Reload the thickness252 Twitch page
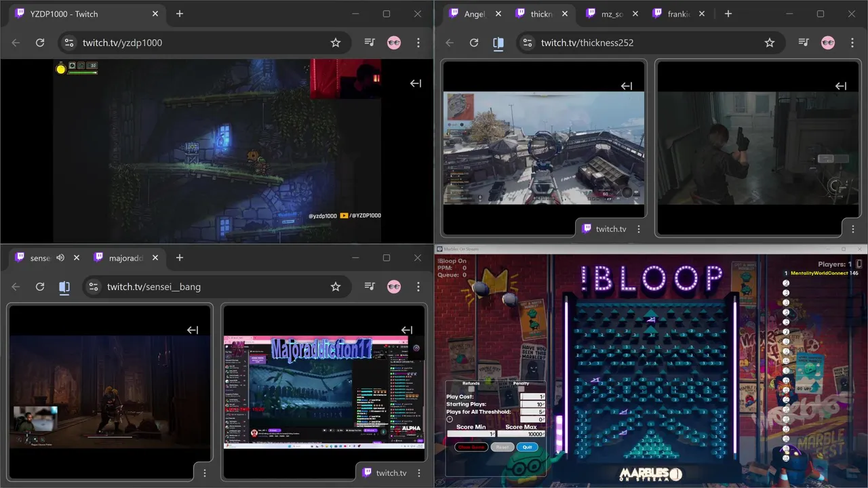Image resolution: width=868 pixels, height=488 pixels. (474, 43)
